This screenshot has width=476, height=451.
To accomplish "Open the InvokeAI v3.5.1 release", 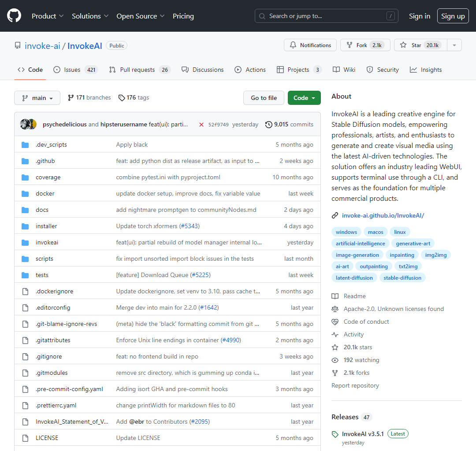I will click(363, 434).
